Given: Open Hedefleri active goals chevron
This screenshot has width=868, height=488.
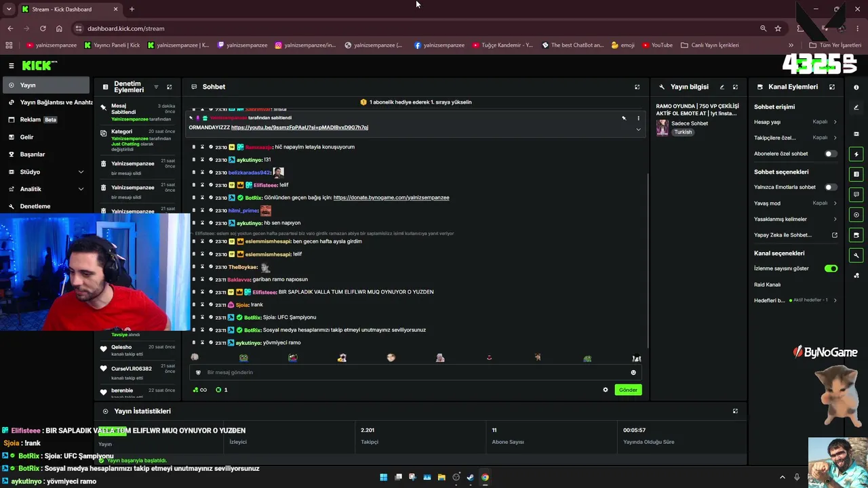Looking at the screenshot, I should tap(835, 300).
